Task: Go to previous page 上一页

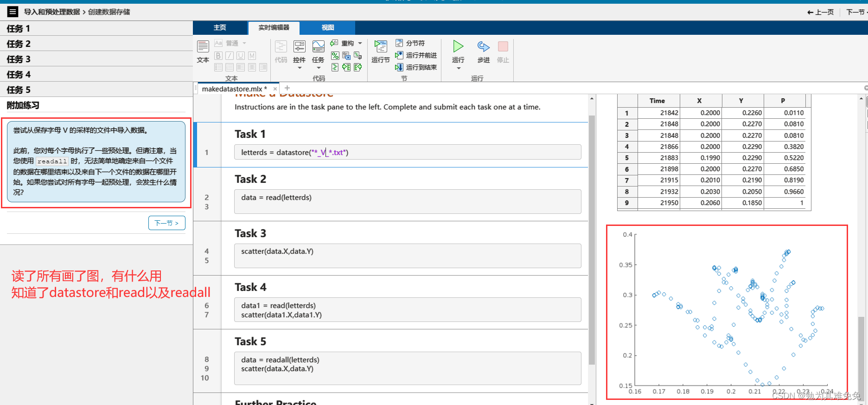Action: tap(821, 12)
